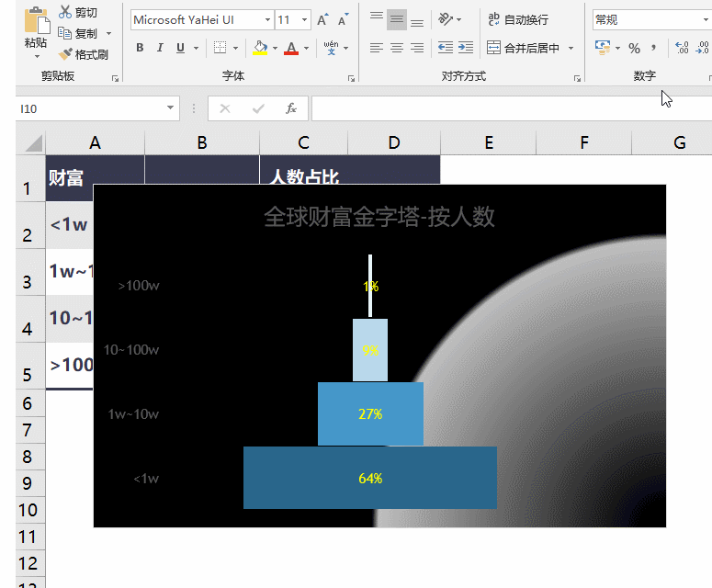712x588 pixels.
Task: Expand copy options arrow
Action: coord(108,34)
